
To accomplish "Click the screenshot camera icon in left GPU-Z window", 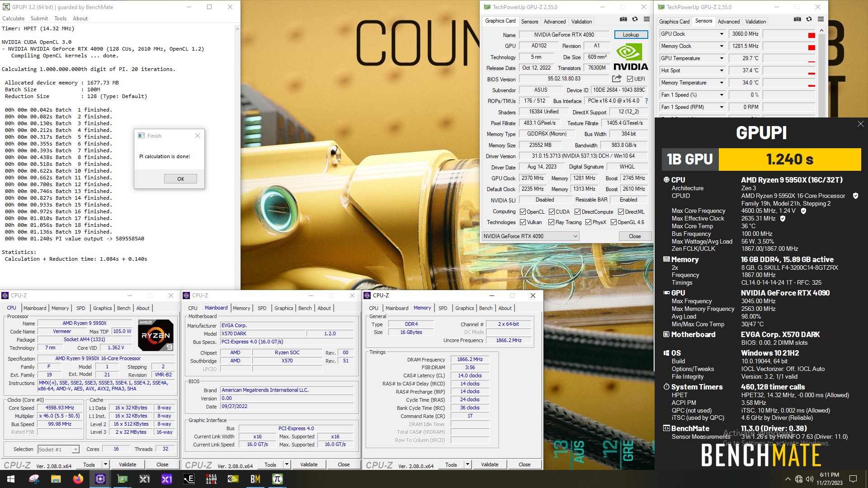I will pos(623,19).
